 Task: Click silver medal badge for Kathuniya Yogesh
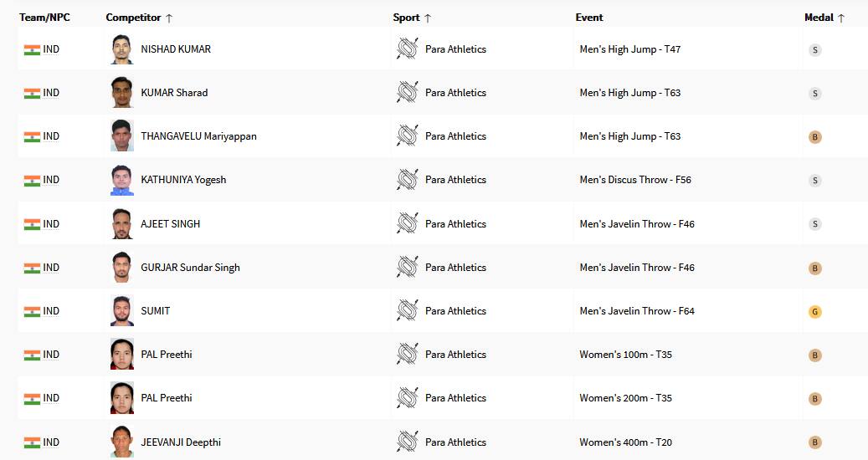[x=815, y=181]
